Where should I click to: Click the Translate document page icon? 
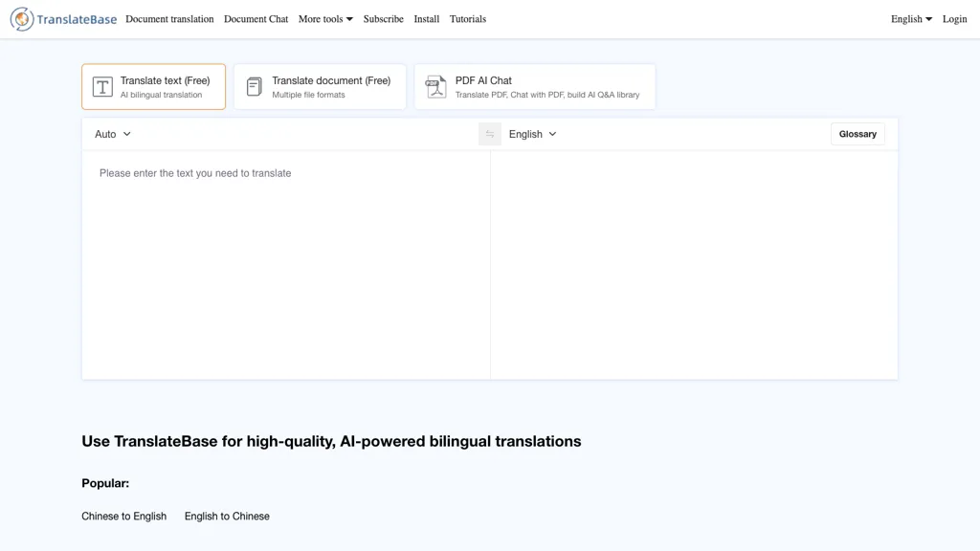[255, 87]
